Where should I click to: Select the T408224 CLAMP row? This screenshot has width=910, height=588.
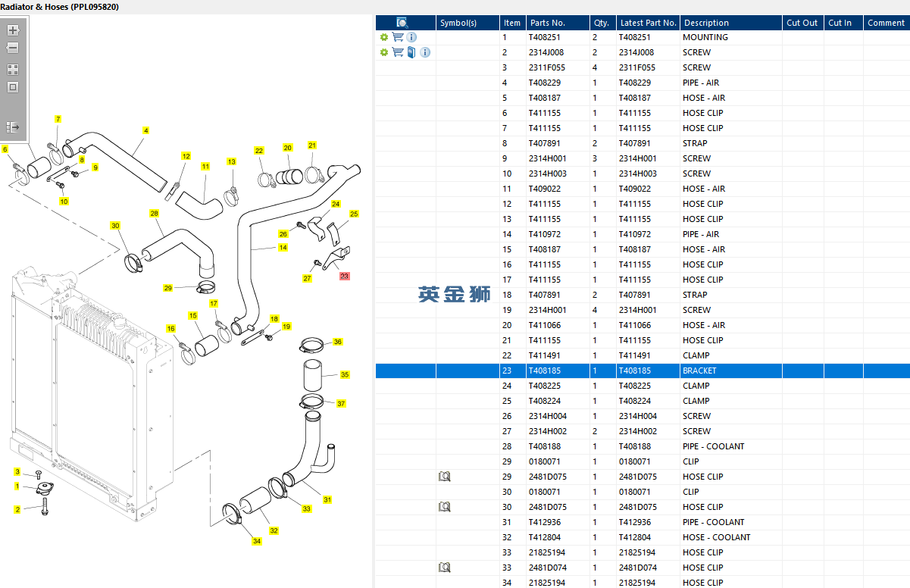pyautogui.click(x=643, y=401)
